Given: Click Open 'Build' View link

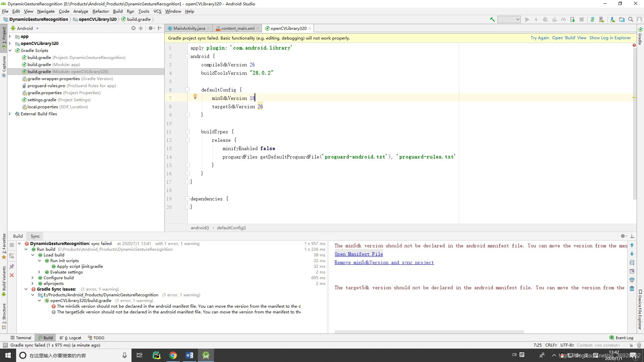Looking at the screenshot, I should 569,38.
